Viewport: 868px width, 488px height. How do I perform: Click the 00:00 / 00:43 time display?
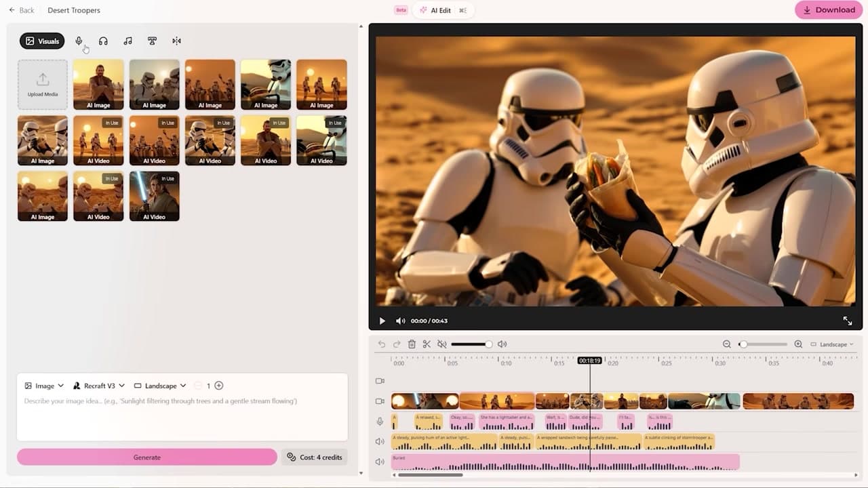point(429,321)
